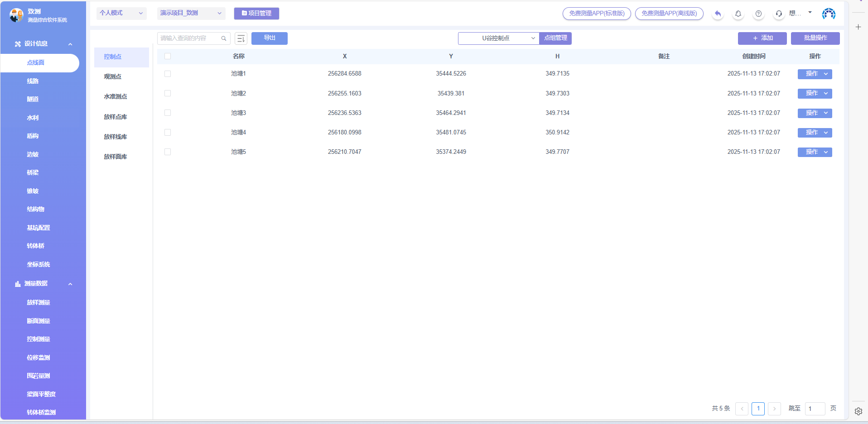Click the 导出 export button
This screenshot has width=868, height=424.
[270, 38]
